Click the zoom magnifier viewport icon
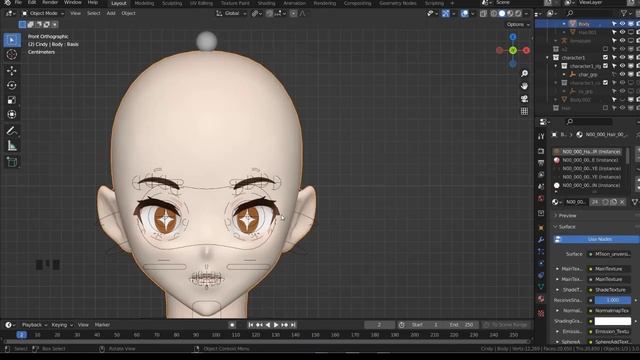 tap(524, 73)
